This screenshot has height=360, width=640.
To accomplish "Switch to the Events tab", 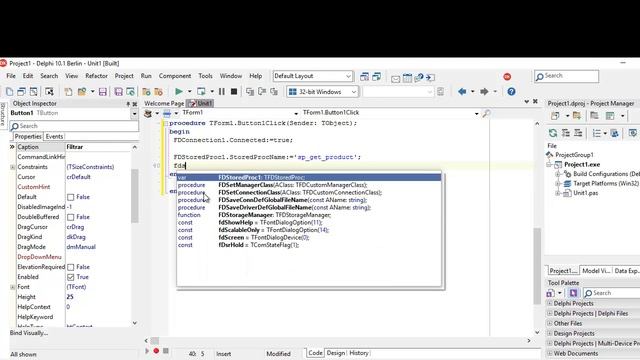I will (54, 136).
